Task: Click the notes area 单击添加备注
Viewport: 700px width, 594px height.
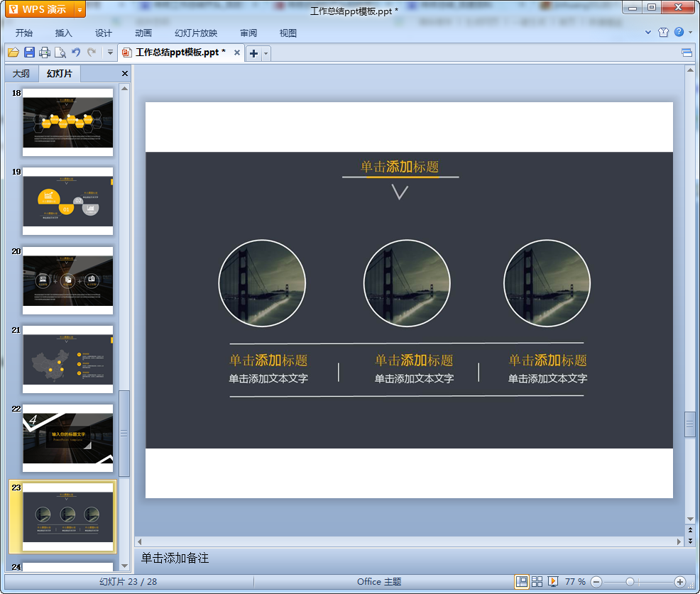Action: (175, 558)
